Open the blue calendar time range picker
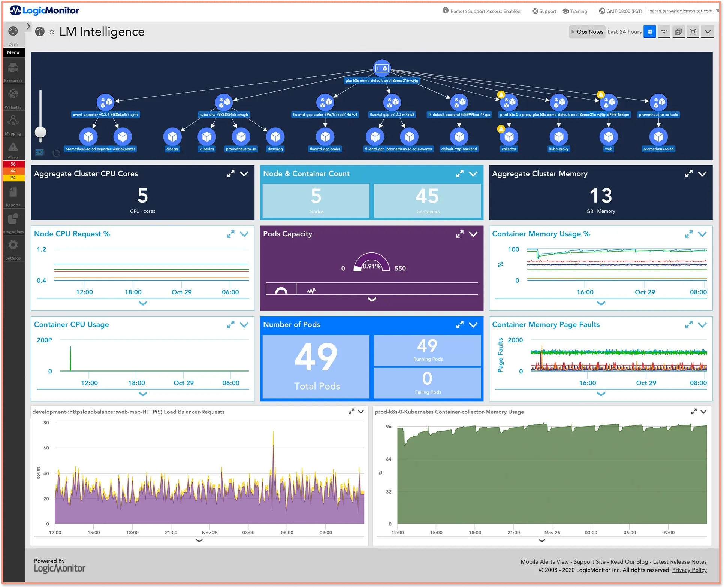Screen dimensions: 724x588 point(650,32)
